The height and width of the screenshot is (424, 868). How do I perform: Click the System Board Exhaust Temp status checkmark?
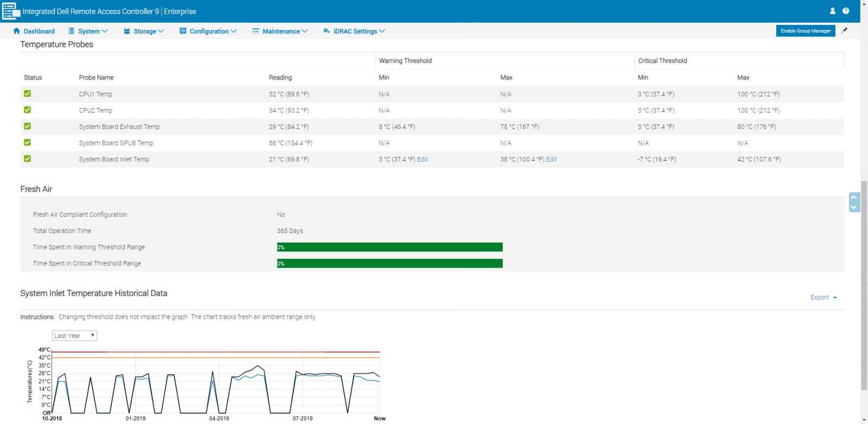[27, 126]
